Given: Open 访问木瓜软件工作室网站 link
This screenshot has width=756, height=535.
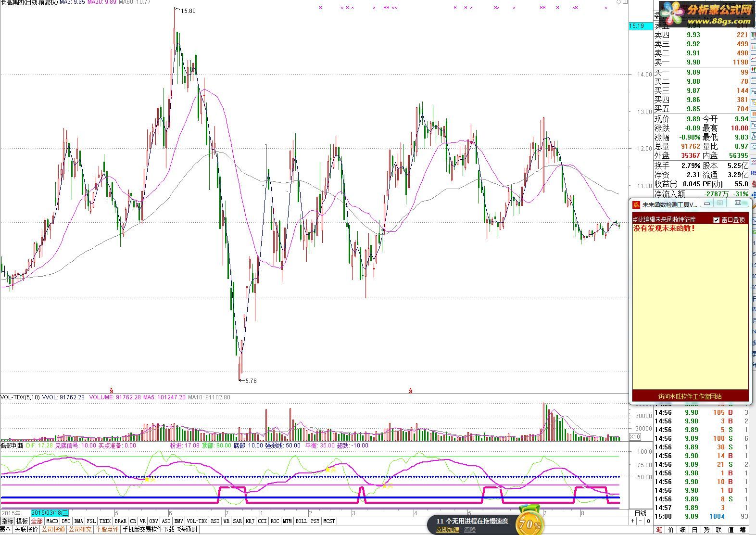Looking at the screenshot, I should pyautogui.click(x=690, y=396).
